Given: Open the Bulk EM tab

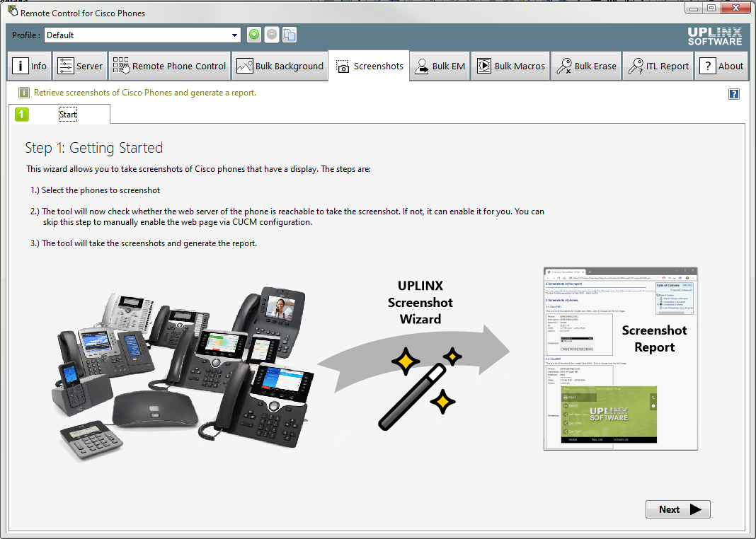Looking at the screenshot, I should click(440, 66).
